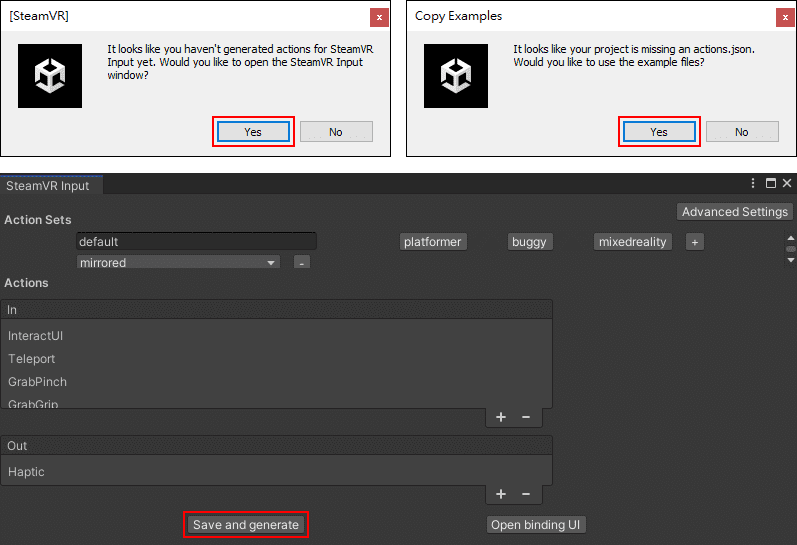Click Open binding UI button
This screenshot has height=545, width=797.
[x=536, y=525]
